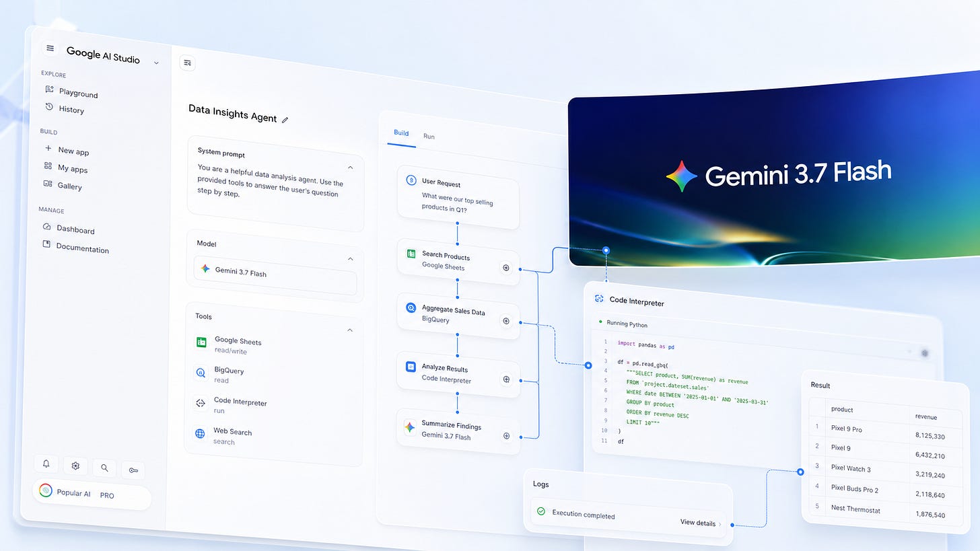This screenshot has width=980, height=551.
Task: Open the Dashboard page
Action: point(69,229)
